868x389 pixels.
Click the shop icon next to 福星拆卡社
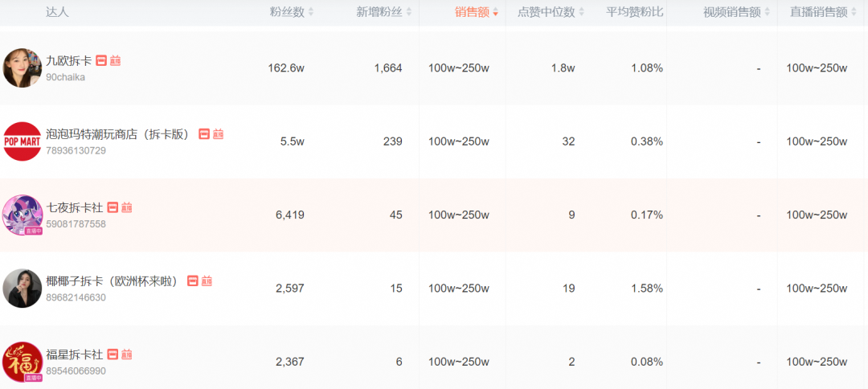[113, 354]
